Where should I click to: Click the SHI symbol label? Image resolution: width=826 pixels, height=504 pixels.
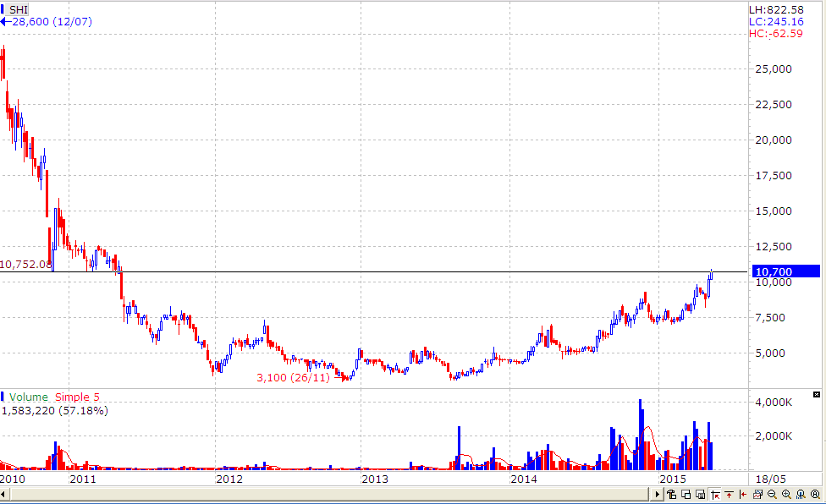click(19, 10)
